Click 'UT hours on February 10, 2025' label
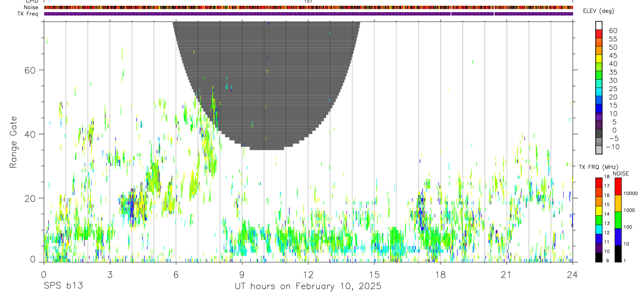Image resolution: width=644 pixels, height=297 pixels. tap(308, 287)
